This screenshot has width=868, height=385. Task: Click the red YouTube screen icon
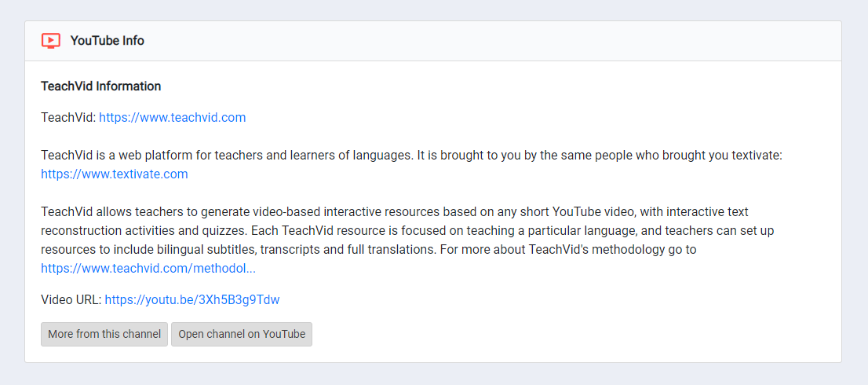point(51,41)
